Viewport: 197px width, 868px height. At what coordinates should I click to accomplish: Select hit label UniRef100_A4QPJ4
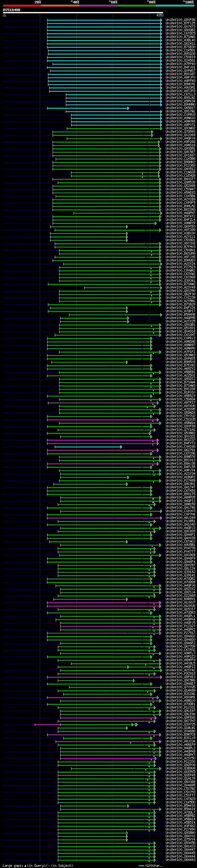pos(180,139)
